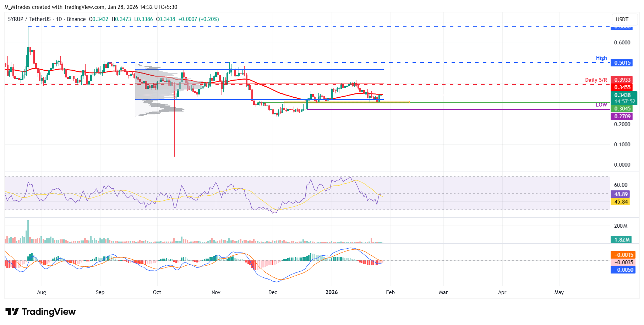Select the volume 1.82M value label

(622, 240)
